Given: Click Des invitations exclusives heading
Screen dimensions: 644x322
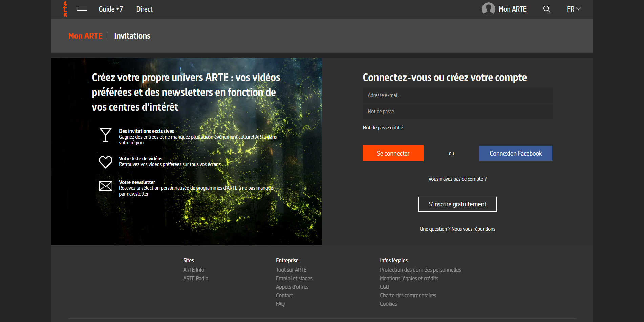Looking at the screenshot, I should [x=146, y=131].
